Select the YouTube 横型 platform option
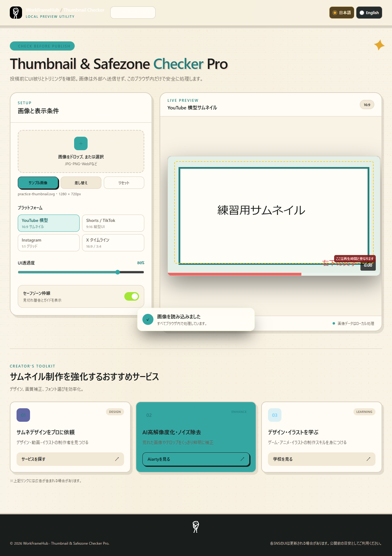This screenshot has height=556, width=392. coord(49,223)
